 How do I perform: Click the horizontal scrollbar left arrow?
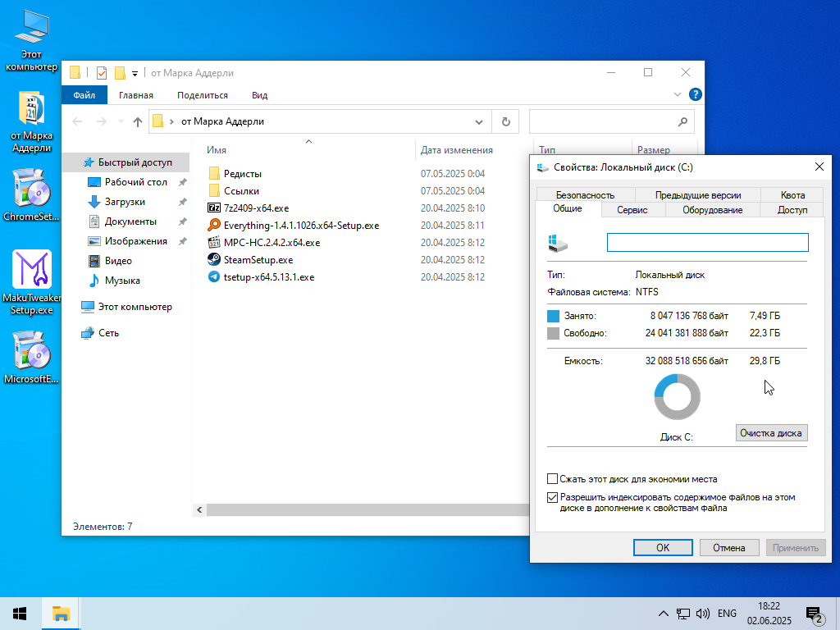click(x=199, y=509)
